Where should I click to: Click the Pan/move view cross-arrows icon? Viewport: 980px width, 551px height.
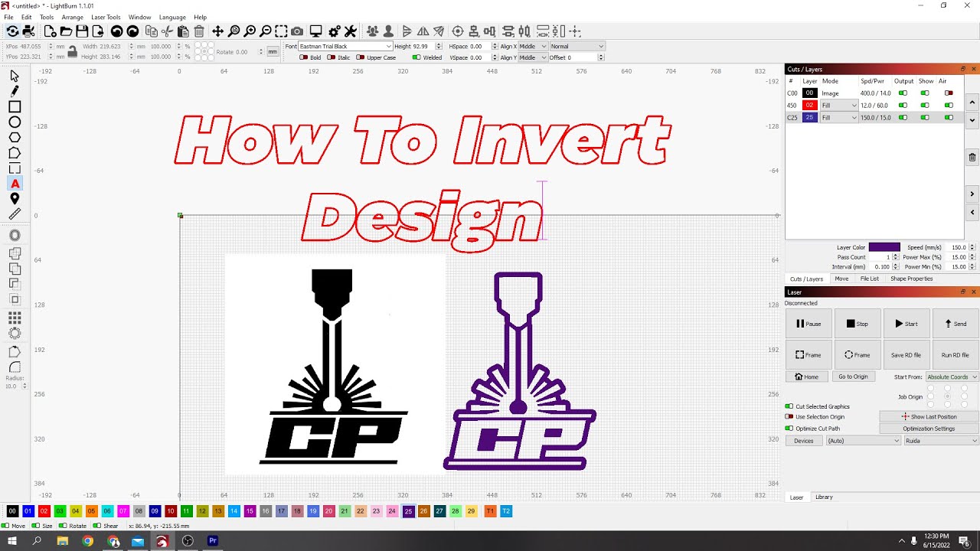tap(218, 31)
